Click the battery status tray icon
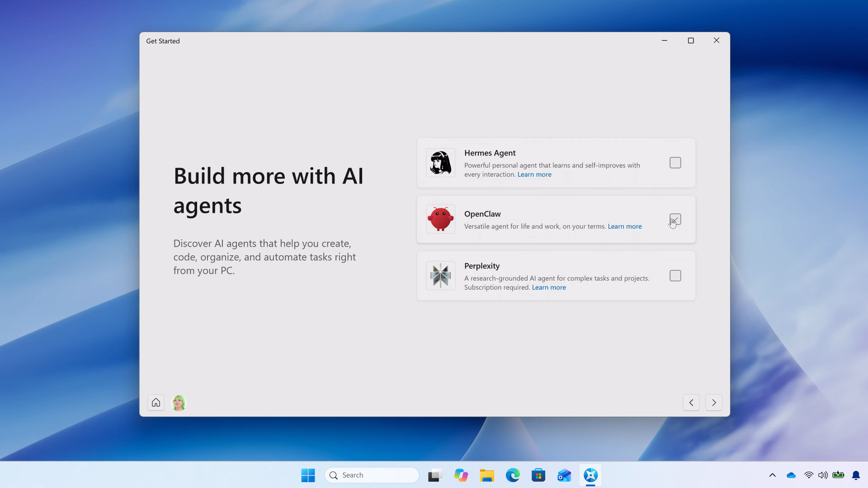 tap(839, 474)
